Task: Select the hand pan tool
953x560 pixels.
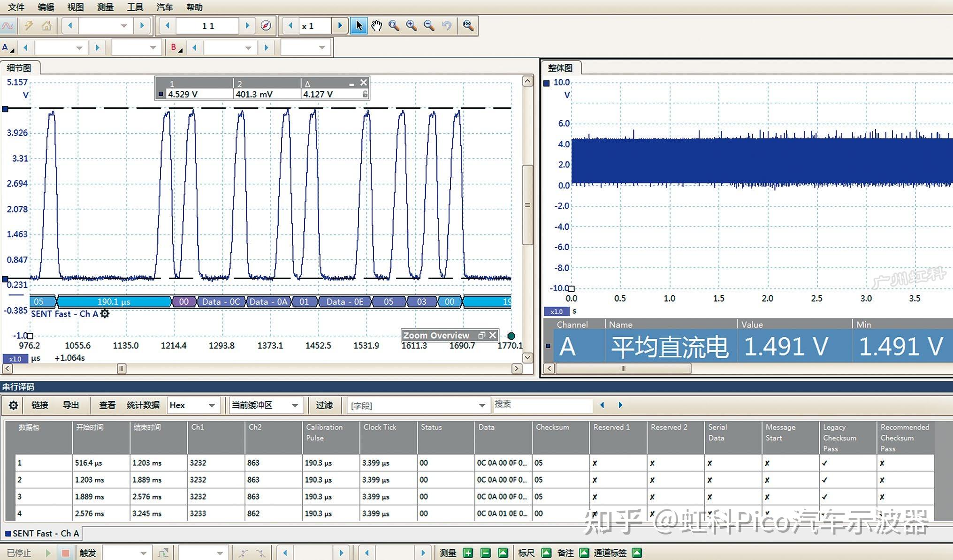Action: point(376,26)
